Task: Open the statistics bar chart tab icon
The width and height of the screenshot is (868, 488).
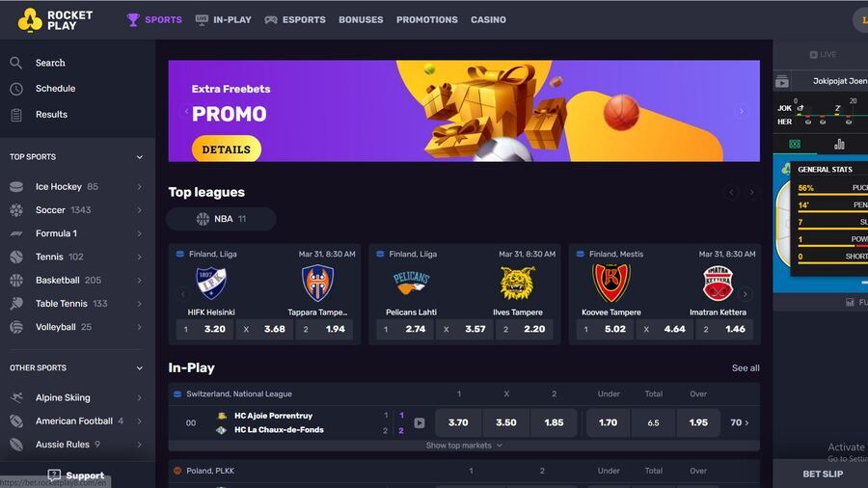Action: point(839,145)
